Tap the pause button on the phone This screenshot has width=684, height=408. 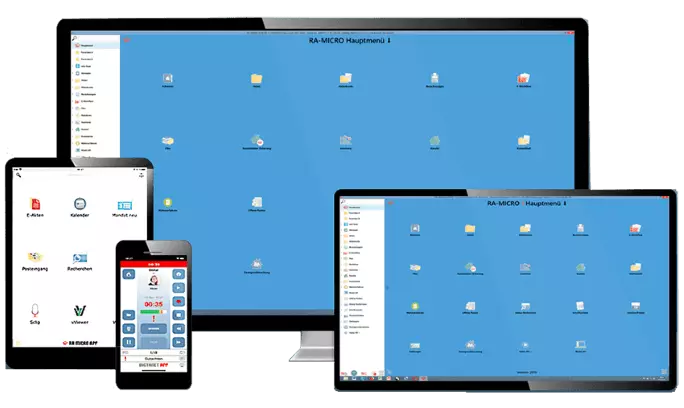(129, 342)
